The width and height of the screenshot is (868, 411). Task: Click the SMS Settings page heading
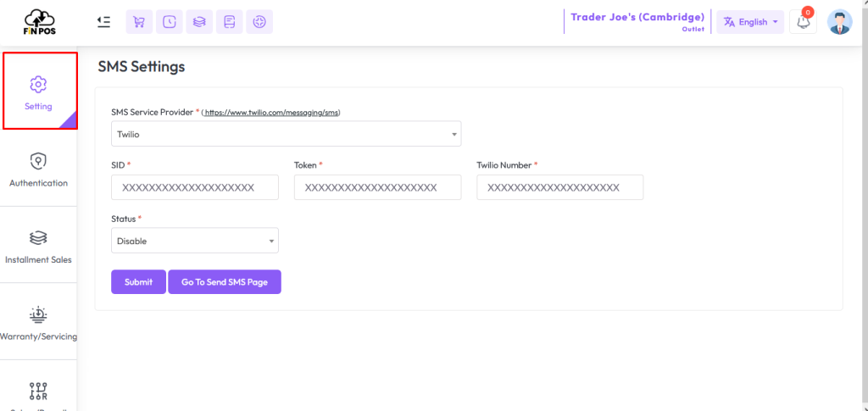(x=142, y=67)
